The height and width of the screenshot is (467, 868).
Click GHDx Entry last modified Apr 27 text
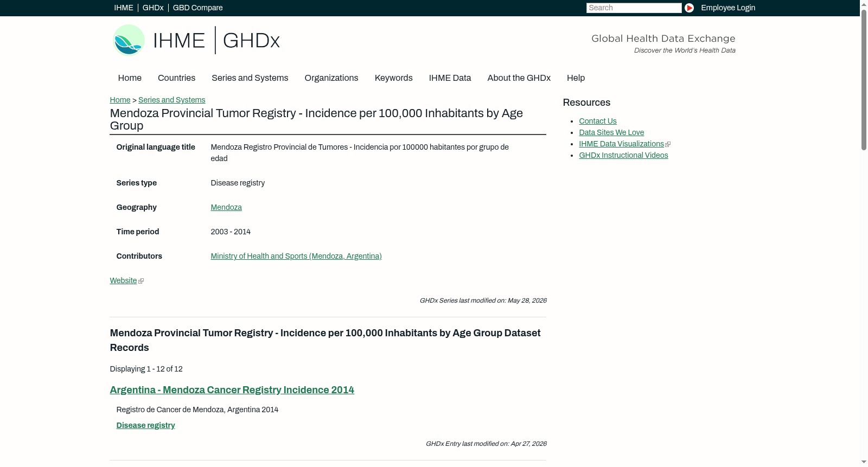(x=486, y=444)
